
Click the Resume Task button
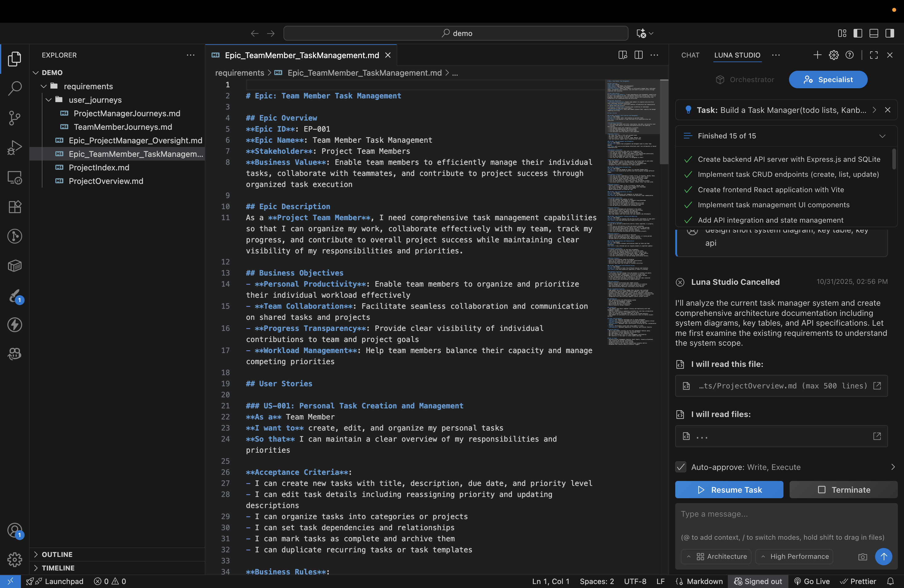(729, 490)
